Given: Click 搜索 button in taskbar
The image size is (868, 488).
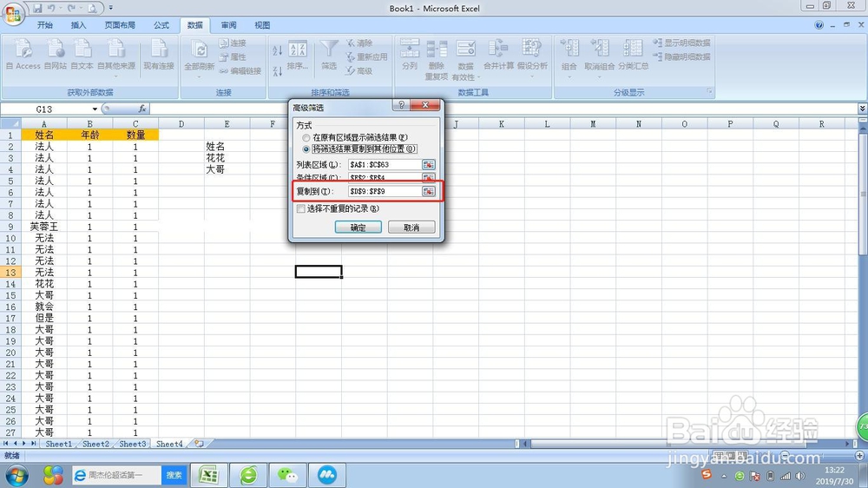Looking at the screenshot, I should tap(174, 475).
